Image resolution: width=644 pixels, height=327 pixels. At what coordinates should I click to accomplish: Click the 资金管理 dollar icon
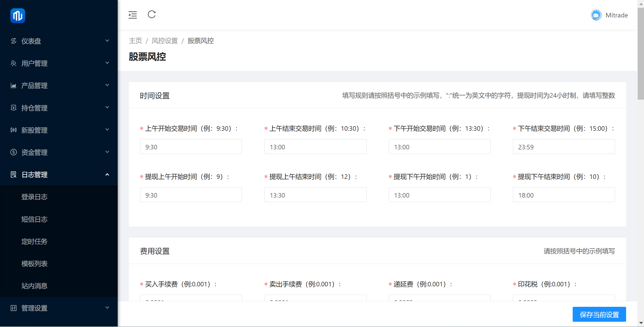(x=14, y=152)
